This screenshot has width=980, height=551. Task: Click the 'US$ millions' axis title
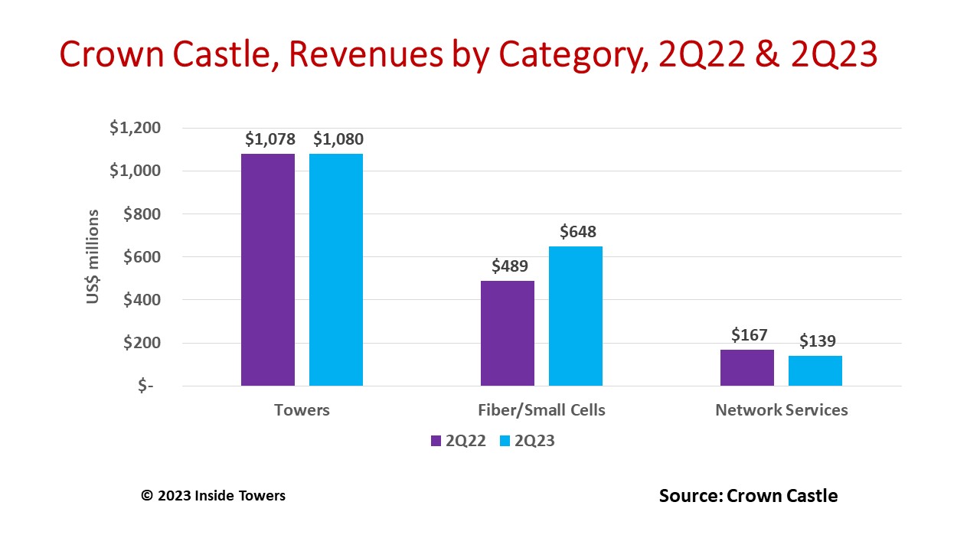[x=93, y=256]
